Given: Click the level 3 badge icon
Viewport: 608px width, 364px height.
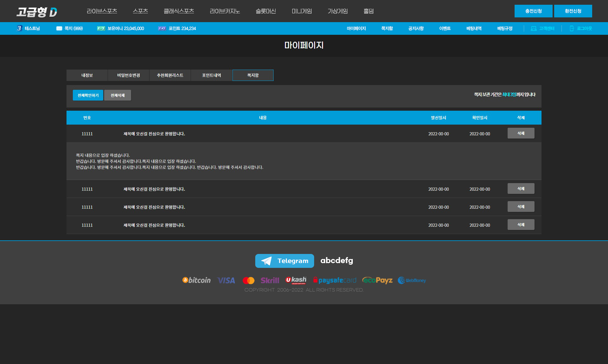Looking at the screenshot, I should [x=20, y=28].
